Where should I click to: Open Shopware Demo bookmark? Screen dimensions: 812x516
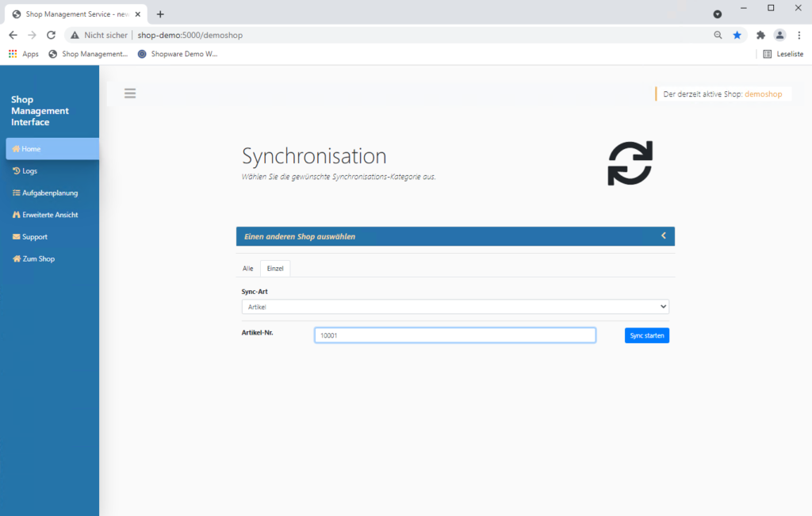[178, 54]
